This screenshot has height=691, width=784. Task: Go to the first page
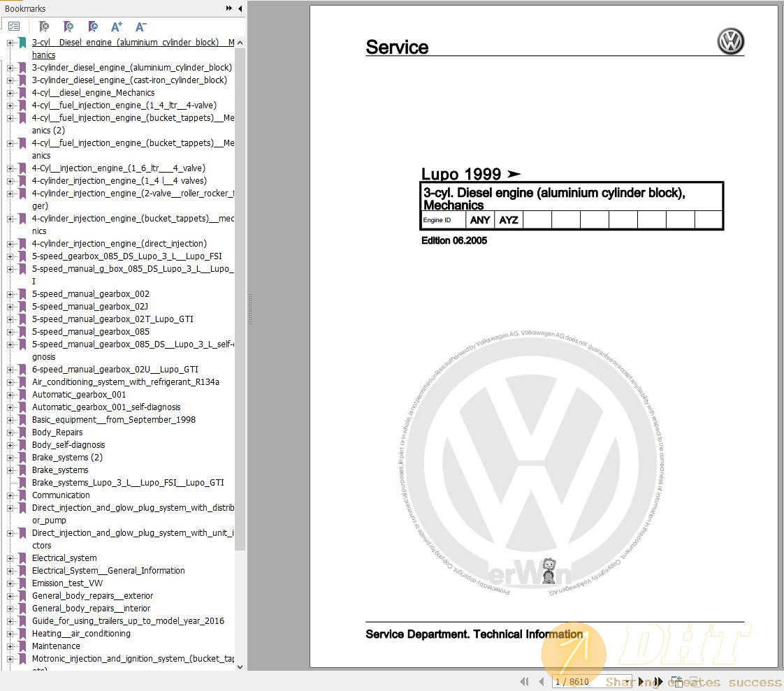[x=524, y=681]
